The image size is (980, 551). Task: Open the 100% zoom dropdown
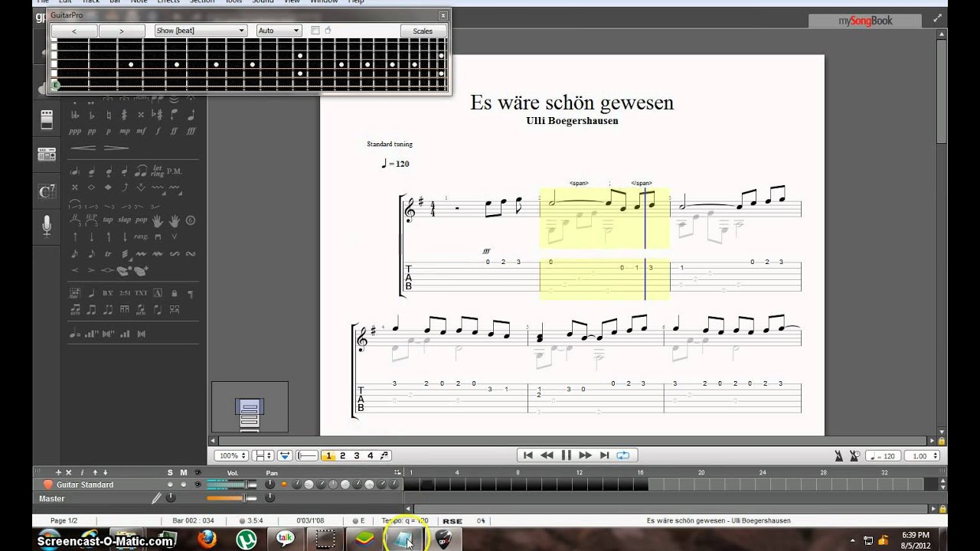click(x=231, y=455)
